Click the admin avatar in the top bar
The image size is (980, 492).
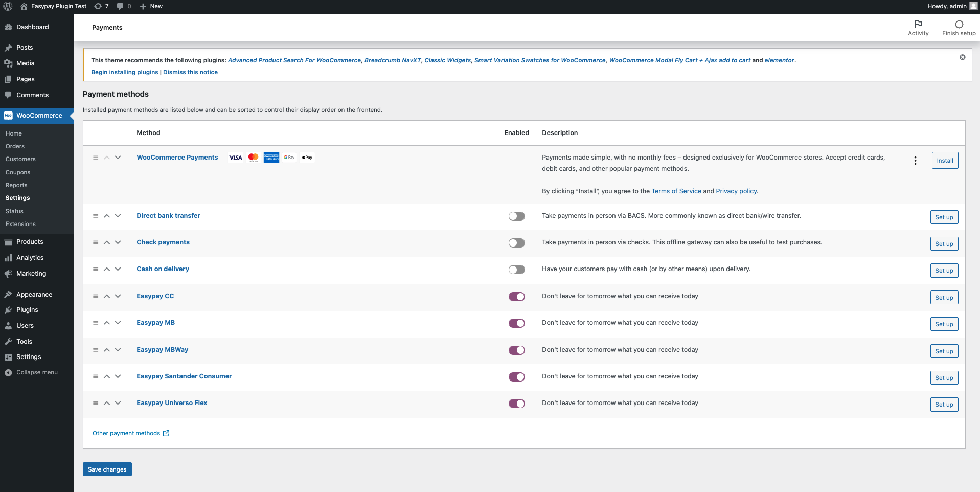[973, 6]
